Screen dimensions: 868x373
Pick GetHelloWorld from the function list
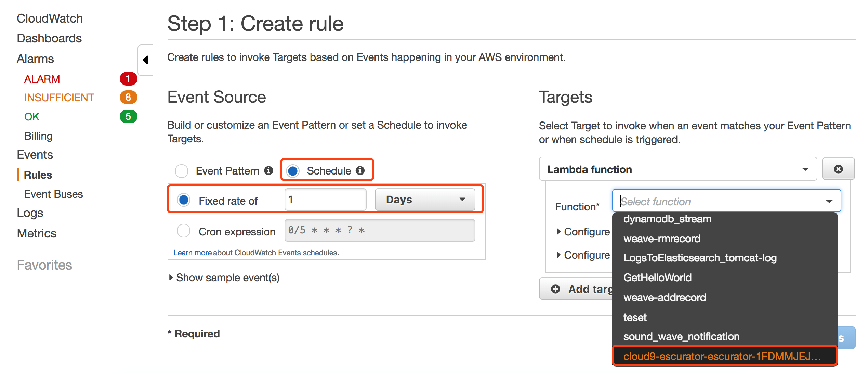(657, 278)
